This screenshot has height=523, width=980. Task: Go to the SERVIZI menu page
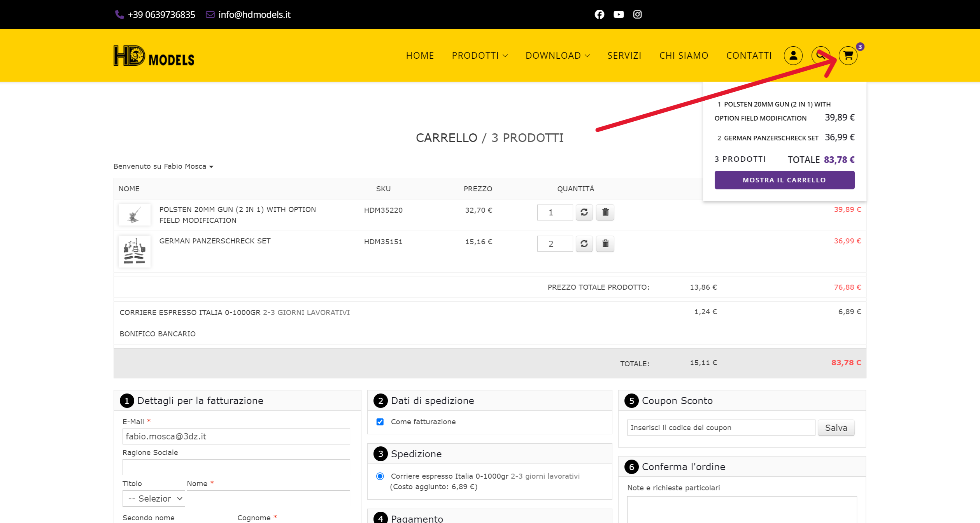(624, 56)
